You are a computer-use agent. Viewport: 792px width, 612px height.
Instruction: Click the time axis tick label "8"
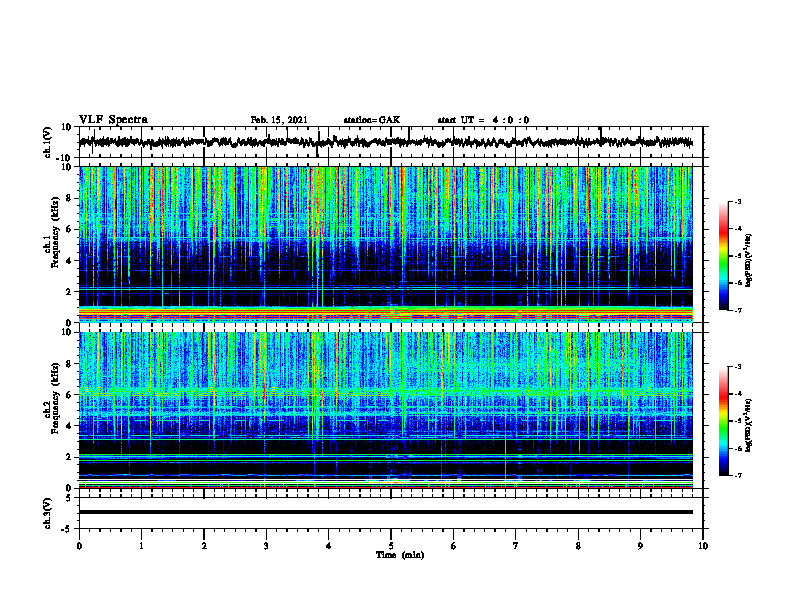tap(578, 546)
